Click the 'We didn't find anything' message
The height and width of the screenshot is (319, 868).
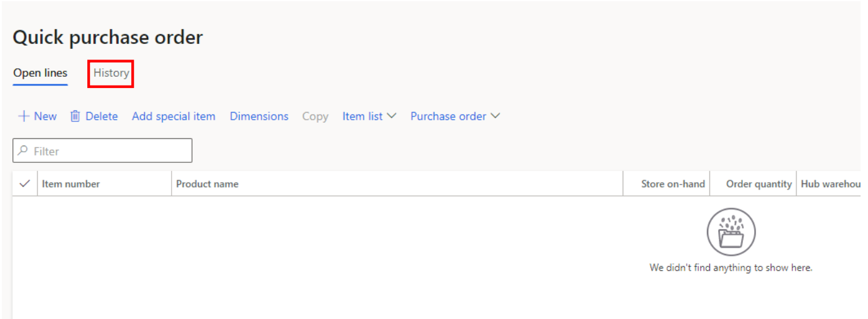point(730,268)
